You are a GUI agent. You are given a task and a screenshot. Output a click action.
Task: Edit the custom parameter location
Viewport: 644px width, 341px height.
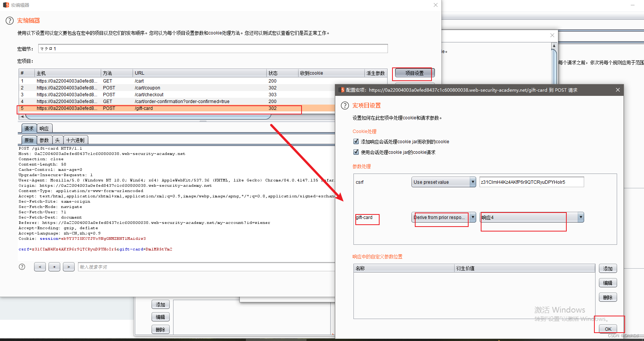(x=608, y=283)
